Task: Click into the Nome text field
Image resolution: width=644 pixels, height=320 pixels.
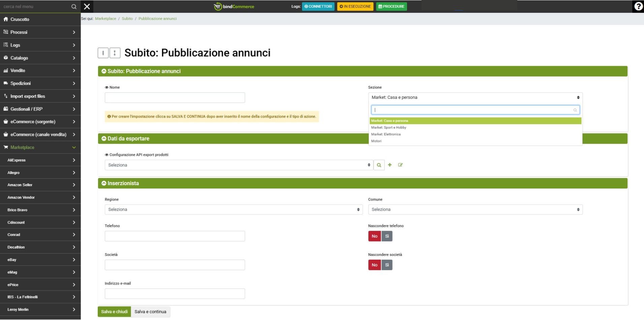Action: 175,98
